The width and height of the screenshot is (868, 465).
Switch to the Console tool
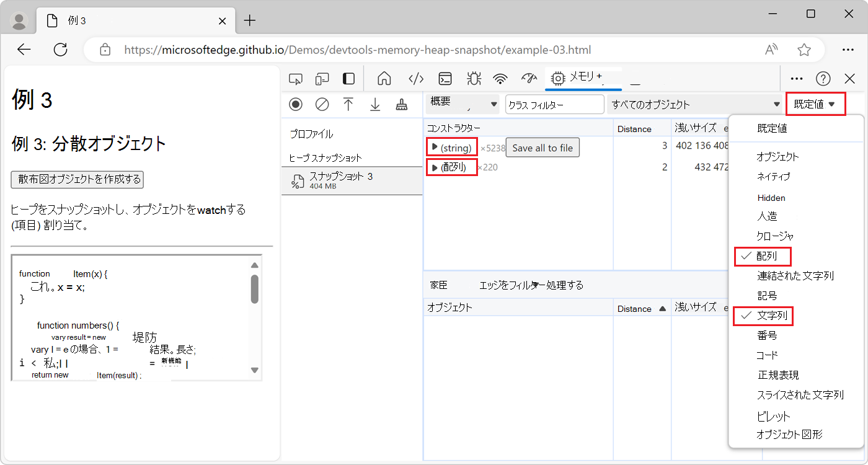445,79
